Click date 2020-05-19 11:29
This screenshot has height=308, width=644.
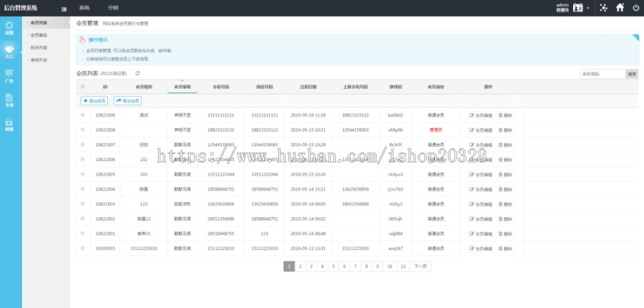[x=308, y=115]
